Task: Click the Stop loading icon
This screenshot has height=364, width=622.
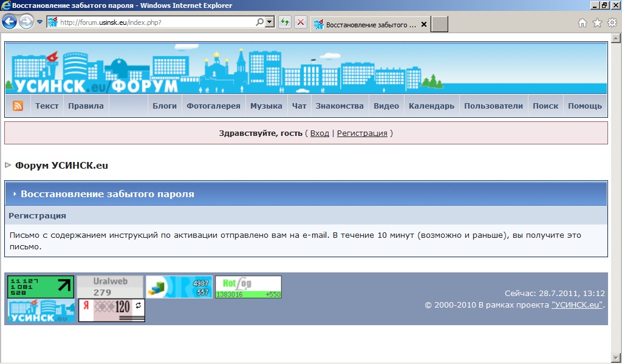Action: (301, 22)
